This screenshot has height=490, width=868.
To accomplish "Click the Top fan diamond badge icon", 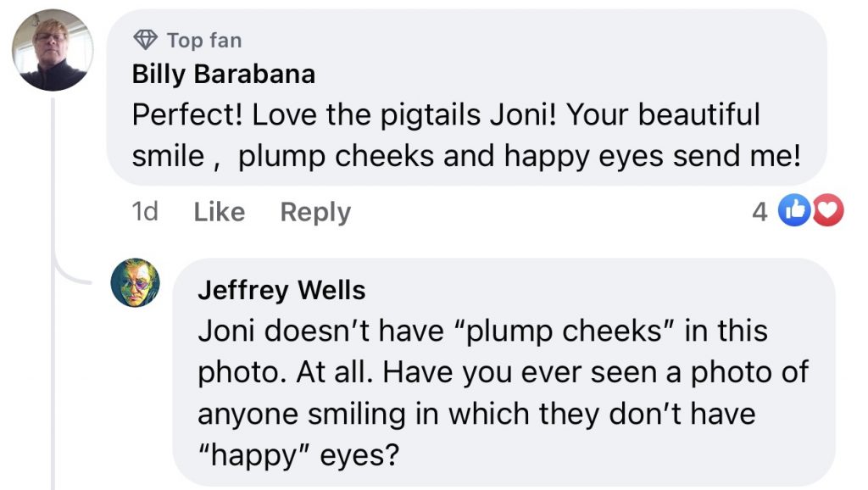I will point(145,40).
